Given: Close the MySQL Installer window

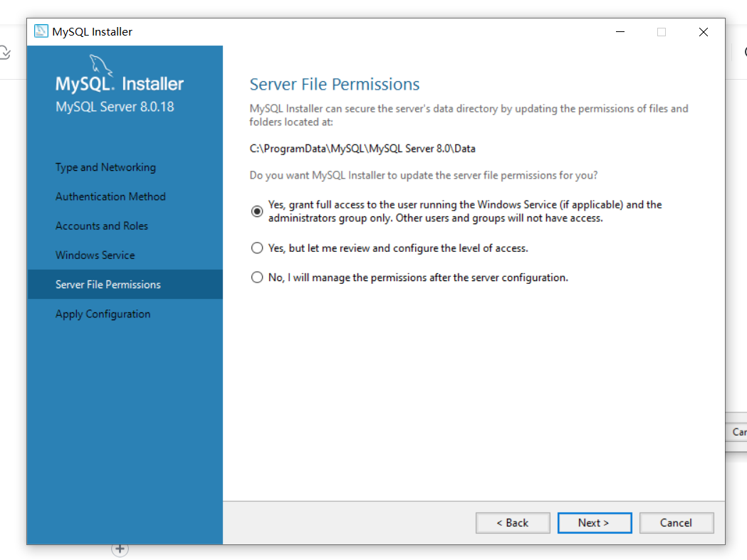Looking at the screenshot, I should [x=703, y=32].
